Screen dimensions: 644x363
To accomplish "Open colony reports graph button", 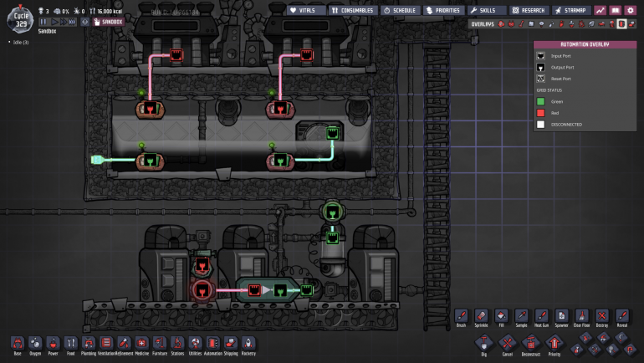I will pos(600,10).
